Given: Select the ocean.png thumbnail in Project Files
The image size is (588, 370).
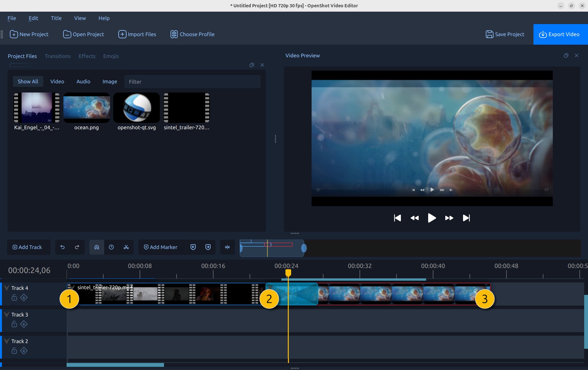Looking at the screenshot, I should [x=86, y=108].
